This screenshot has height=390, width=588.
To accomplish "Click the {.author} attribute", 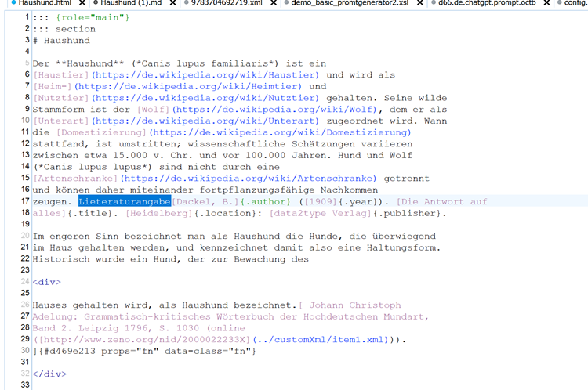I will [x=266, y=201].
